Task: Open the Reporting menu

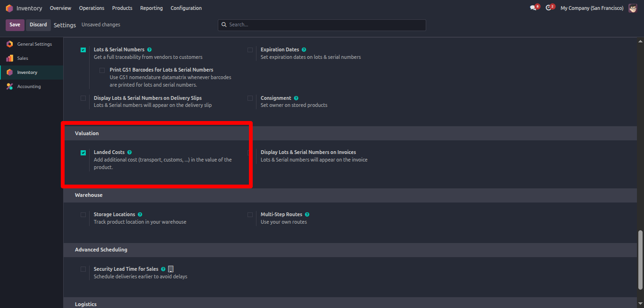Action: pos(151,8)
